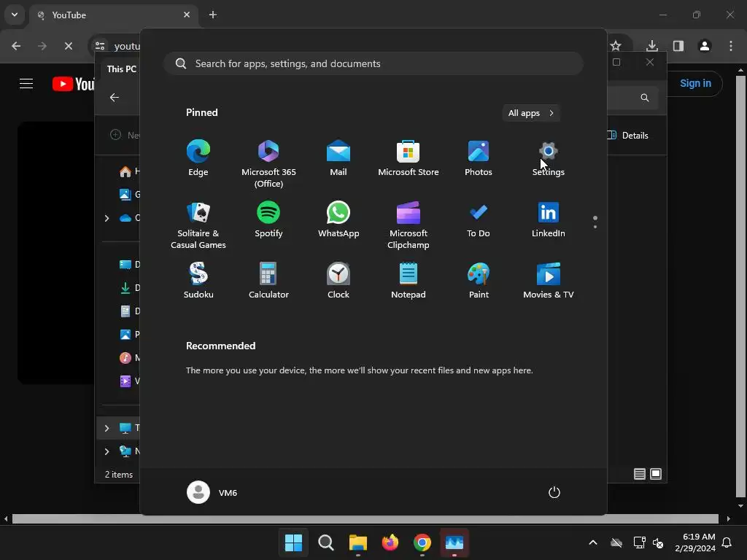Show All apps list
Screen dimensions: 747x560
(531, 113)
